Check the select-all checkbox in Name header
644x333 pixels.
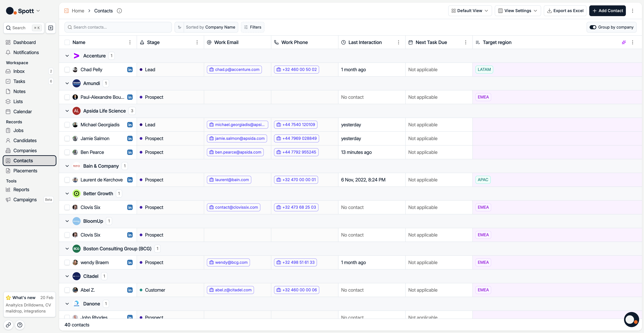coord(67,42)
